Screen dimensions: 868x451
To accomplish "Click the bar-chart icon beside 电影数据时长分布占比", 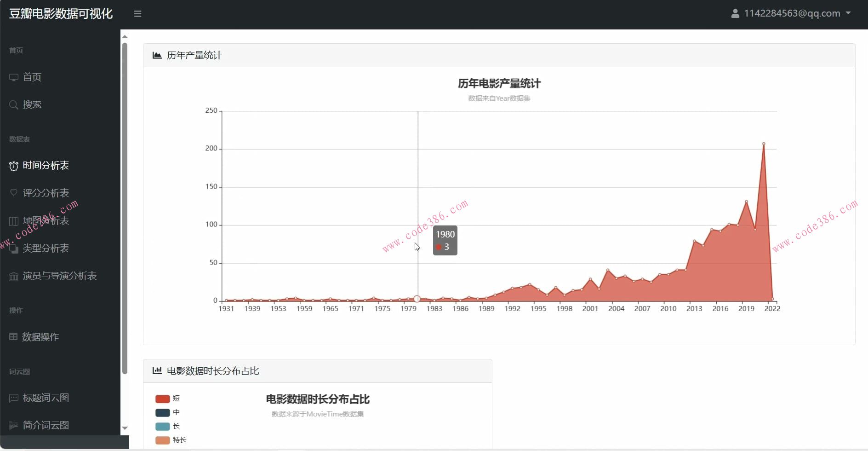I will pos(158,370).
